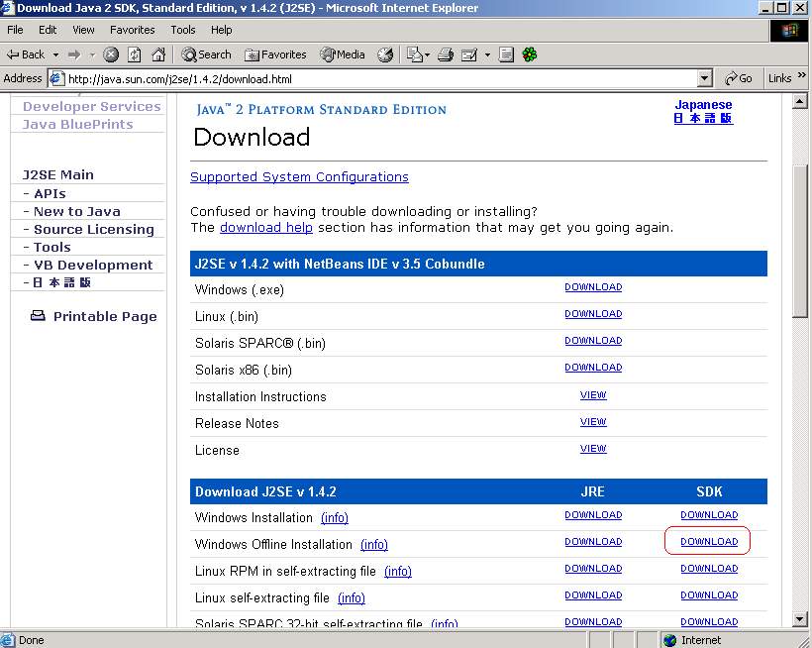This screenshot has height=648, width=812.
Task: Click the Refresh page icon
Action: point(135,54)
